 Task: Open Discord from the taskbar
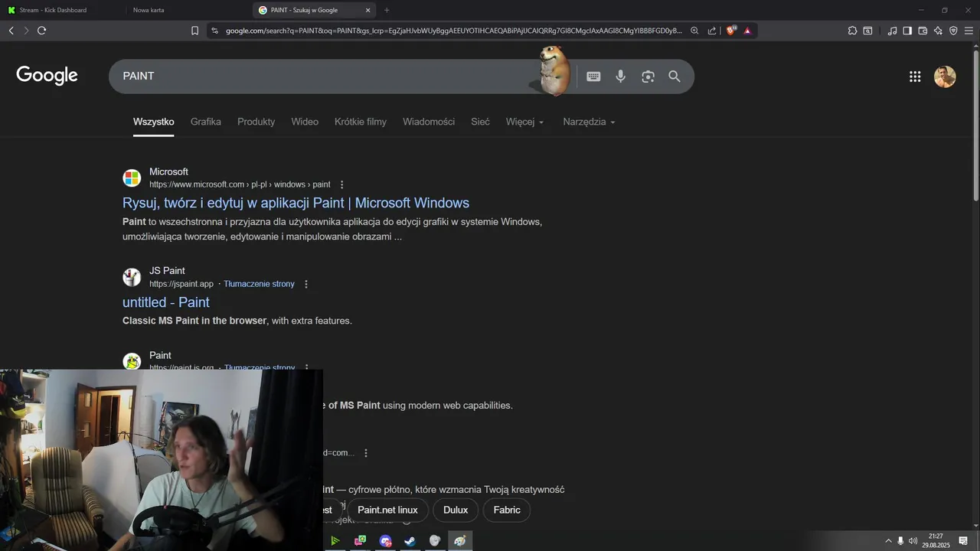tap(385, 541)
